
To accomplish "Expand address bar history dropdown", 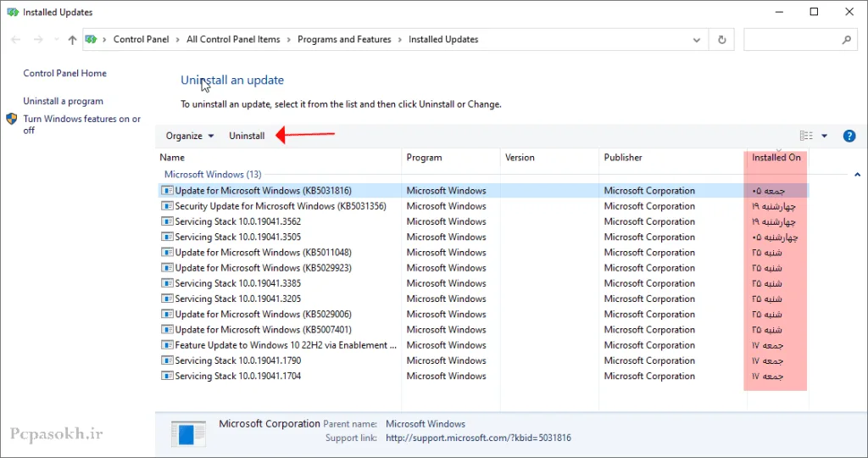I will [x=697, y=40].
